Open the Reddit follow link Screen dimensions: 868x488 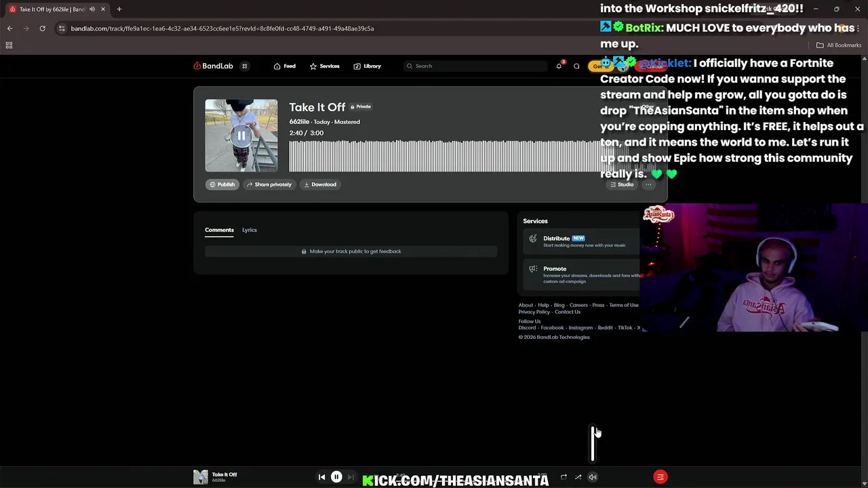tap(606, 327)
